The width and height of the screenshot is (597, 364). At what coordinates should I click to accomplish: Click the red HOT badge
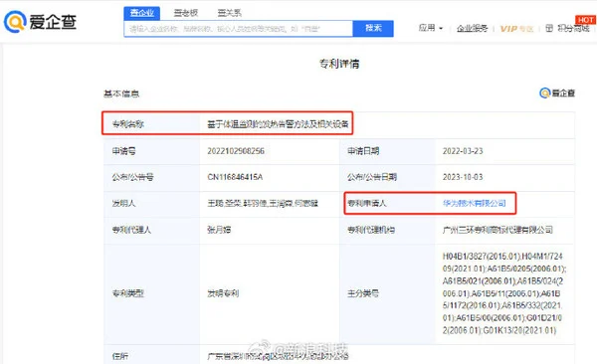click(x=585, y=20)
